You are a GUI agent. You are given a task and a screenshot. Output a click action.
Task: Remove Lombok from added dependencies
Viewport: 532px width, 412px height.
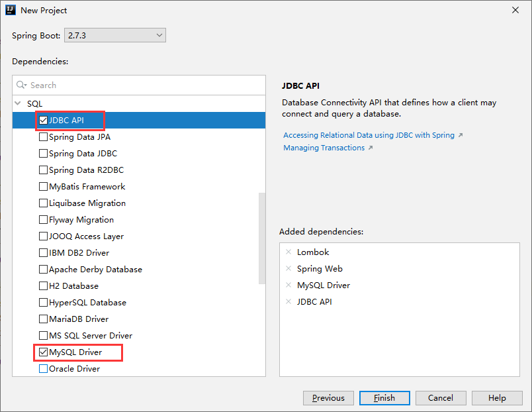click(288, 252)
